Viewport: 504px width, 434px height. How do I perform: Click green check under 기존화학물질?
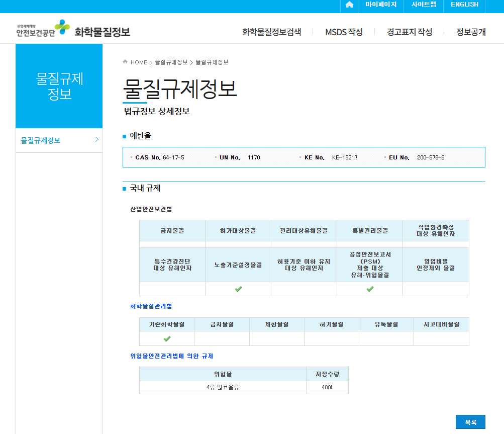click(167, 339)
